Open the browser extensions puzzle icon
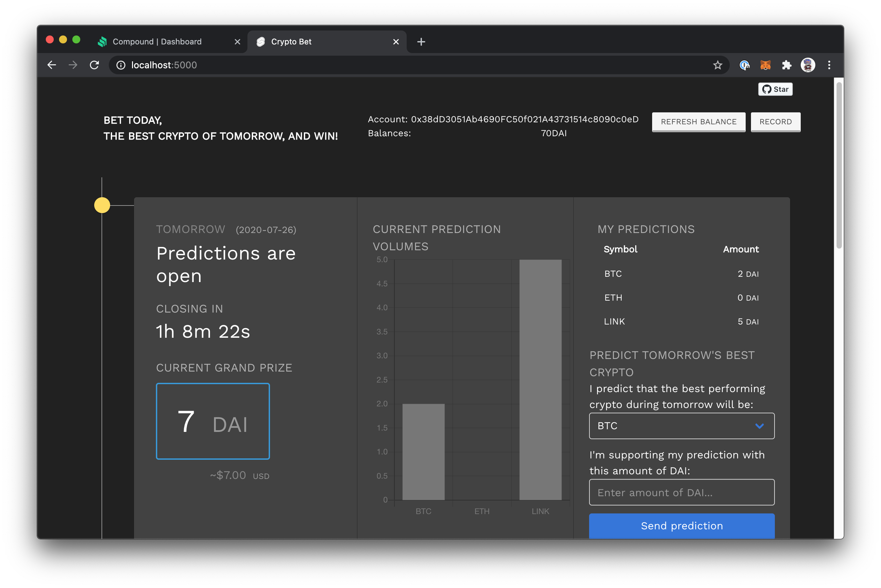881x588 pixels. pos(786,65)
